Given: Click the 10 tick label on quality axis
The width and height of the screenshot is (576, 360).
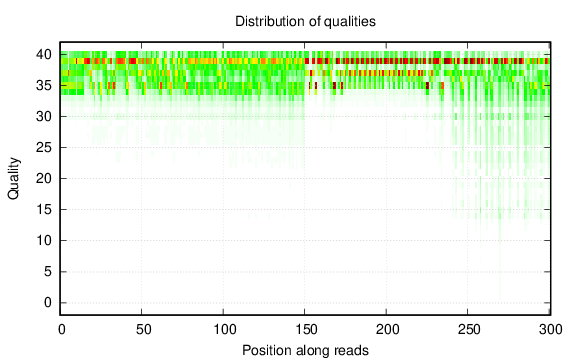Looking at the screenshot, I should [44, 241].
